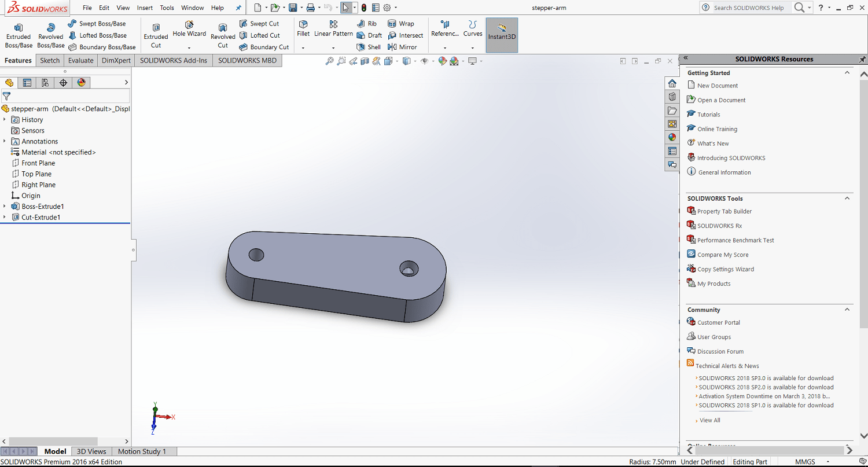Apply the Fillet tool
The width and height of the screenshot is (868, 467).
pyautogui.click(x=303, y=29)
